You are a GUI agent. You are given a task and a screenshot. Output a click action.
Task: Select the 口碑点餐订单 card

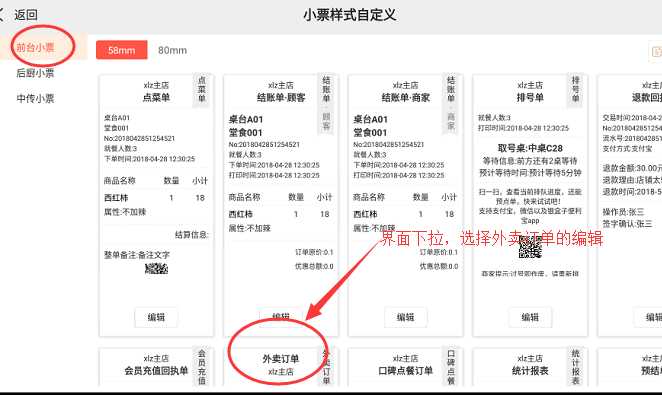click(x=405, y=367)
